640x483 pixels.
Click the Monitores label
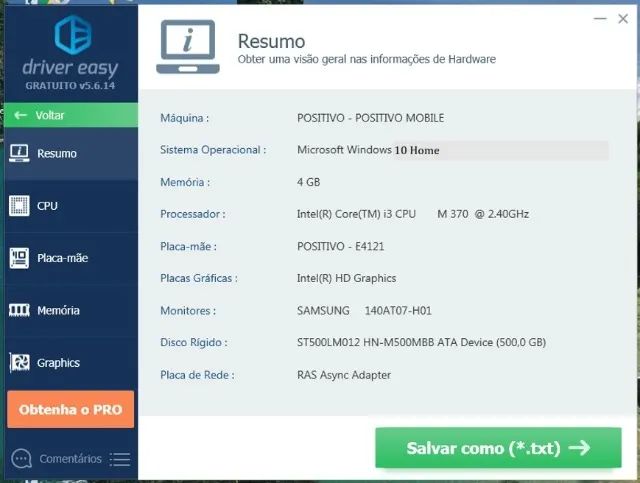(x=188, y=311)
